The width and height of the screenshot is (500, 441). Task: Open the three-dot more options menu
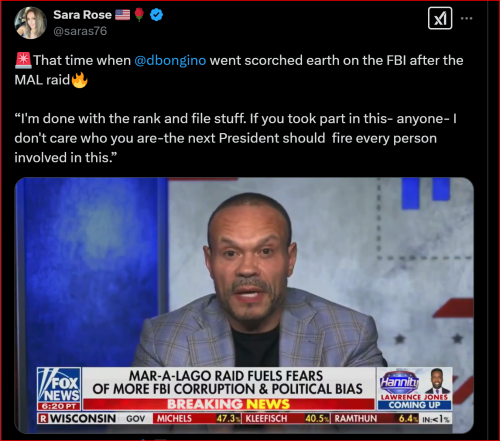[466, 18]
